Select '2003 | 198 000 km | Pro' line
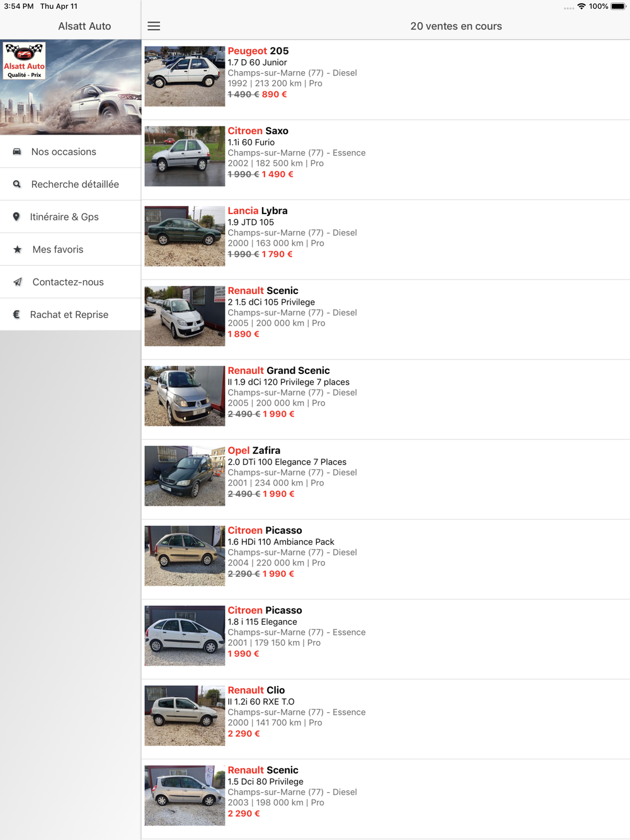630x840 pixels. pos(275,803)
